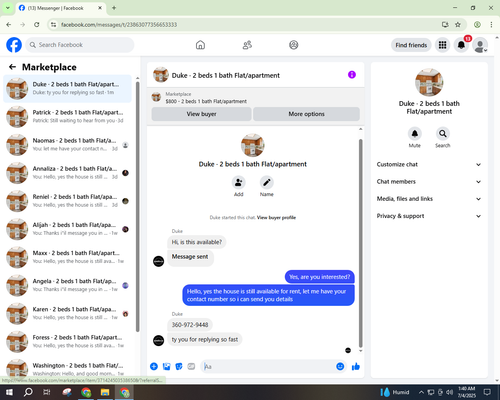500x400 pixels.
Task: Click the Facebook logo icon
Action: pos(14,45)
